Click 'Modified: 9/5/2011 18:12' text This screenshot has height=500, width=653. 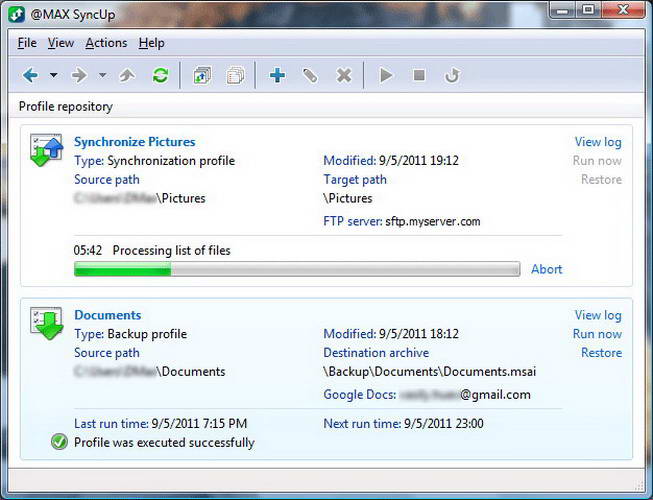click(391, 334)
